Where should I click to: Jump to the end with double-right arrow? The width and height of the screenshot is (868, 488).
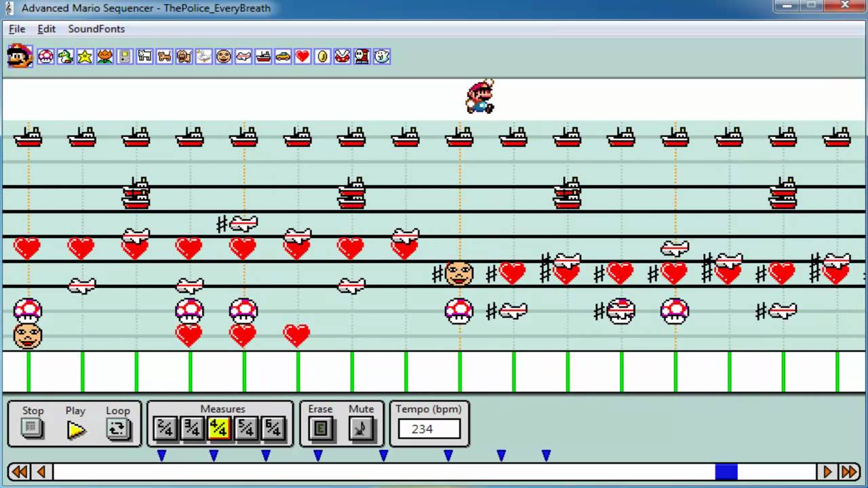[x=849, y=472]
